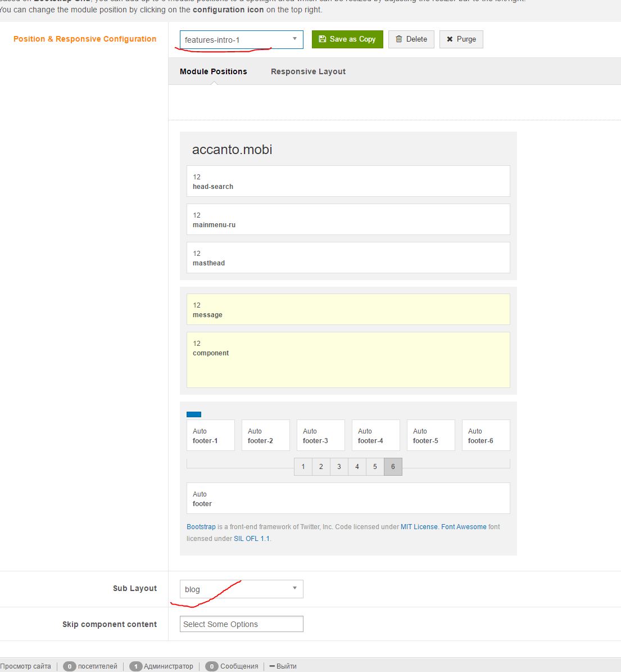Select the message position block

coord(348,309)
